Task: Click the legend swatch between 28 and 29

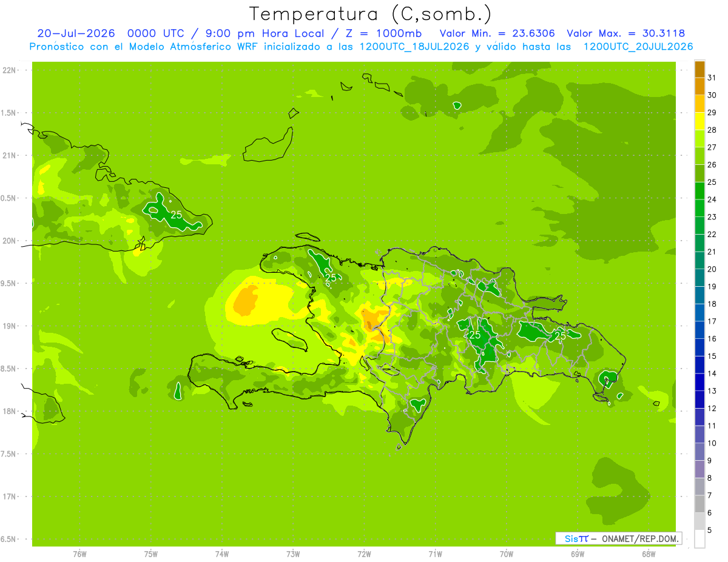Action: pos(699,121)
